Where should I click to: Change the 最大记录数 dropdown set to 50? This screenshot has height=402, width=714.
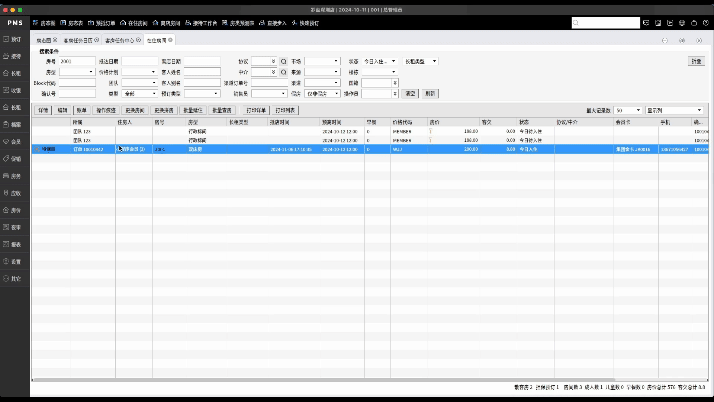[x=628, y=110]
